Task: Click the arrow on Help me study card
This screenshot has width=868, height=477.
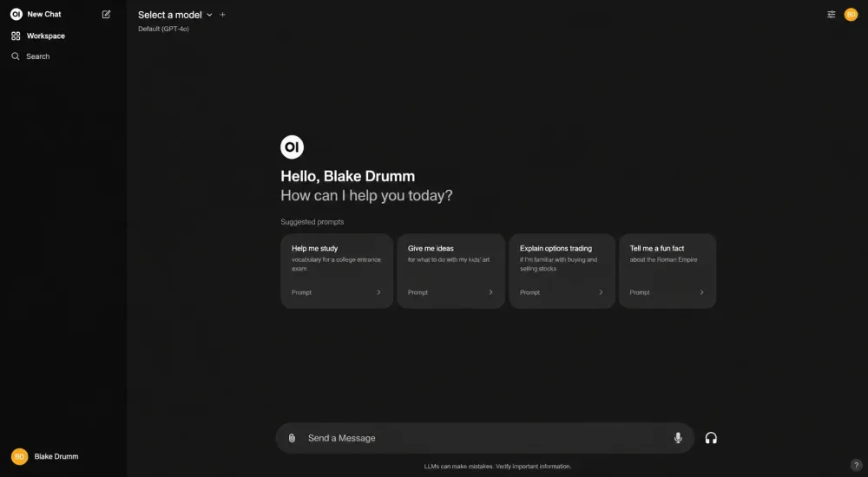Action: [378, 292]
